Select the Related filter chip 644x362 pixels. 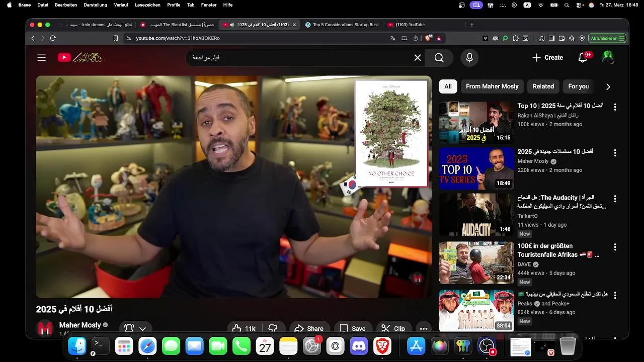(543, 86)
